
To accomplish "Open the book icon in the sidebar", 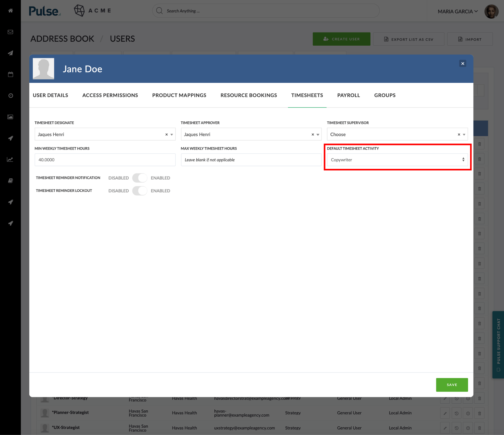I will tap(10, 180).
